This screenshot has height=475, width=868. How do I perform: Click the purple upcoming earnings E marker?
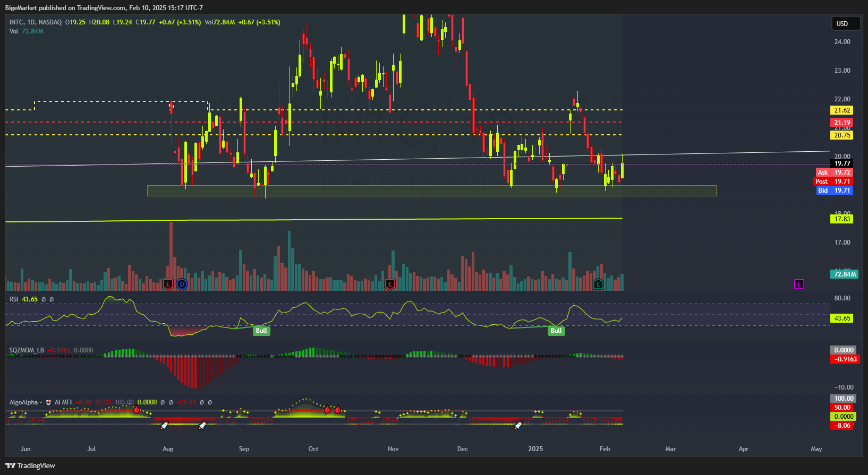[799, 284]
